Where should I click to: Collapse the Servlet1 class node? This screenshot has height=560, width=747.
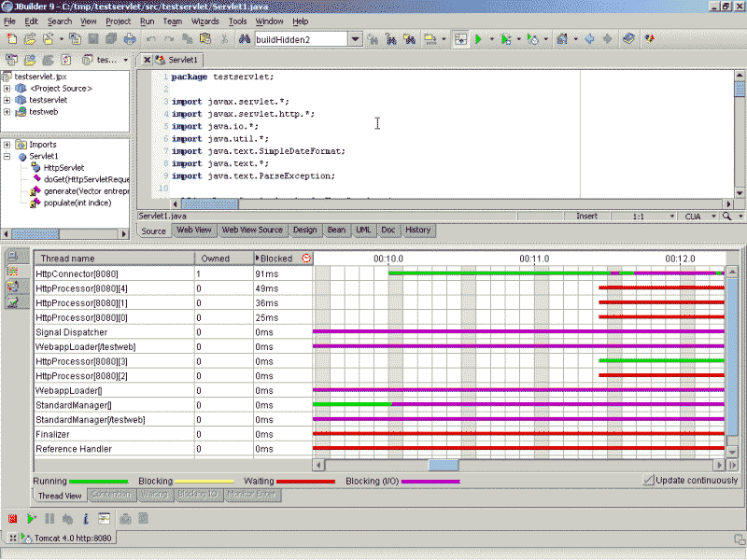[x=7, y=157]
